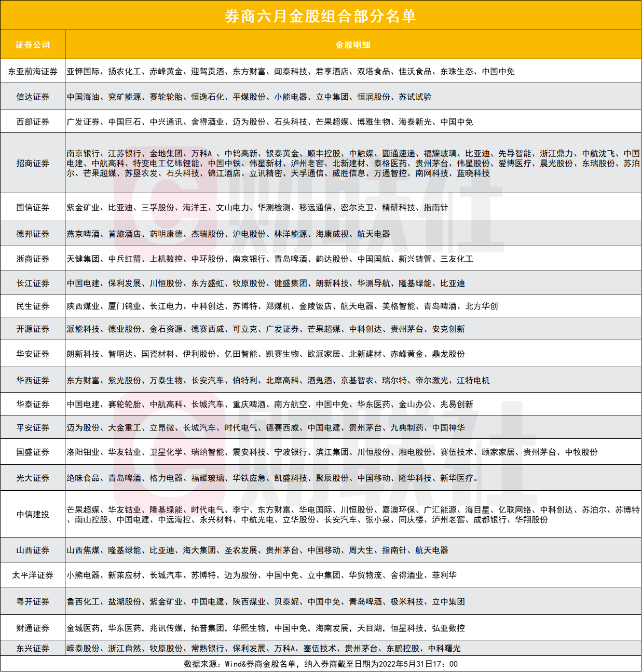Screen dimensions: 642x672
Task: Click 安克创新 in 开源证券 row
Action: point(448,329)
